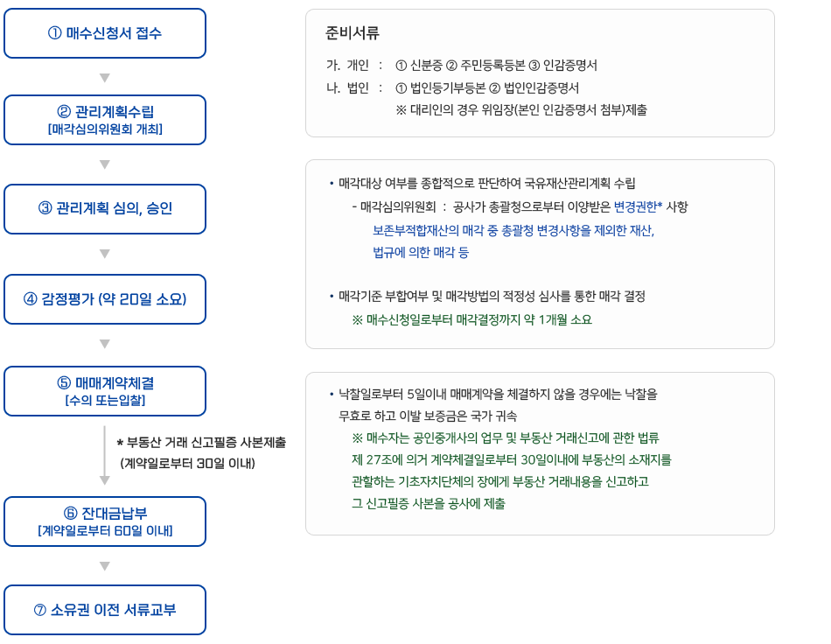Click the '준비서류' heading
This screenshot has height=644, width=831.
coord(353,33)
